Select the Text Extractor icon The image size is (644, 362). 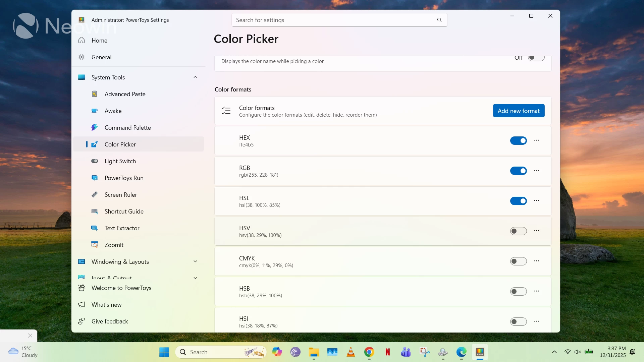click(x=95, y=228)
